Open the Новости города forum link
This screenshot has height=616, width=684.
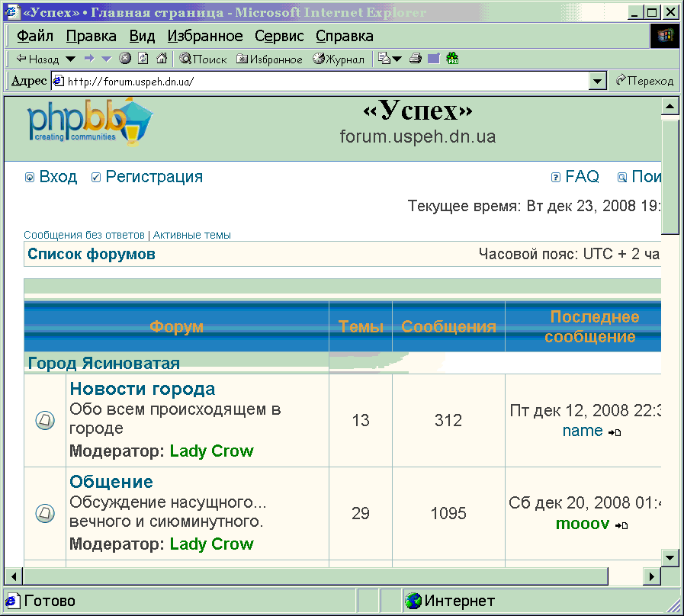tap(143, 389)
